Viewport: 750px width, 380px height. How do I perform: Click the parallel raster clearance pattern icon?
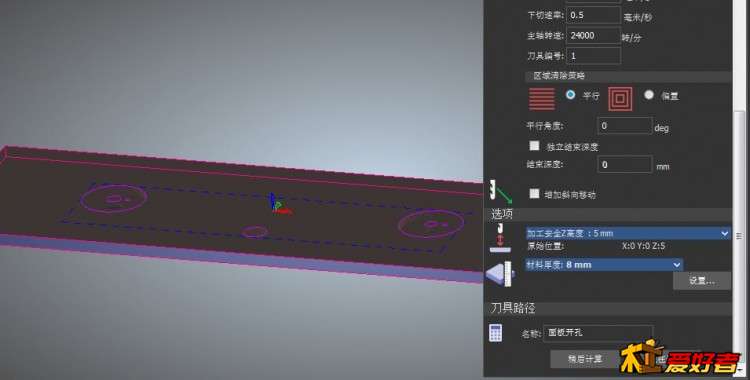point(541,99)
